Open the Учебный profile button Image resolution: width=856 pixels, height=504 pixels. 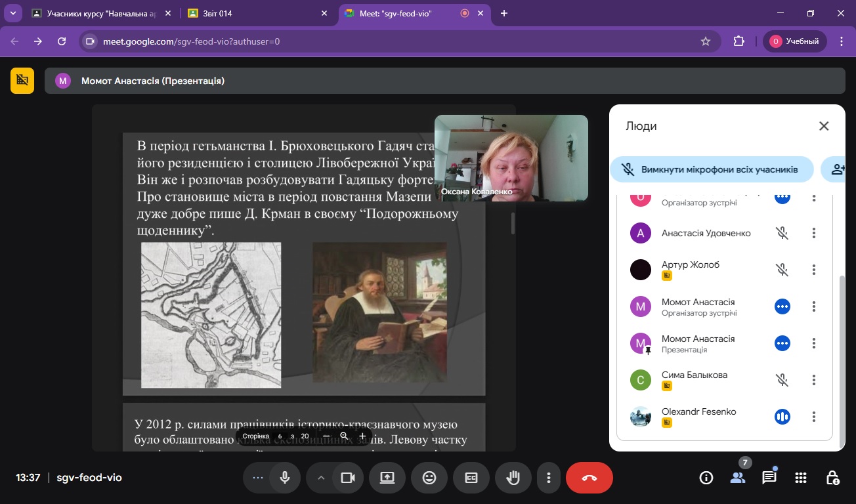click(794, 41)
